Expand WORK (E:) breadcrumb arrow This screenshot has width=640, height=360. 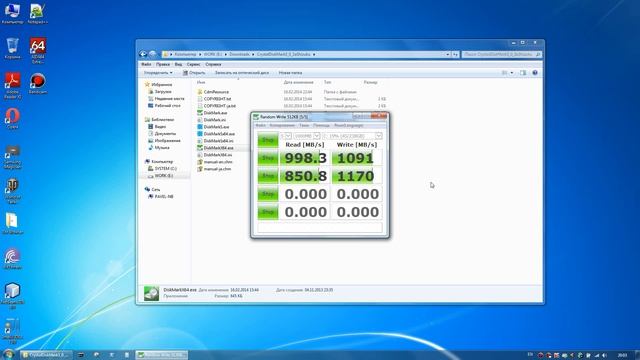click(225, 54)
